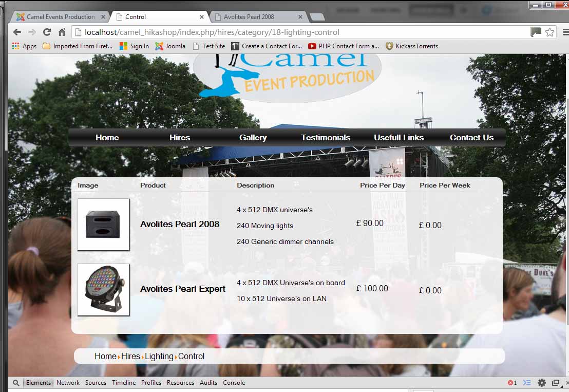Click the Price Per Day column header
569x392 pixels.
click(383, 185)
